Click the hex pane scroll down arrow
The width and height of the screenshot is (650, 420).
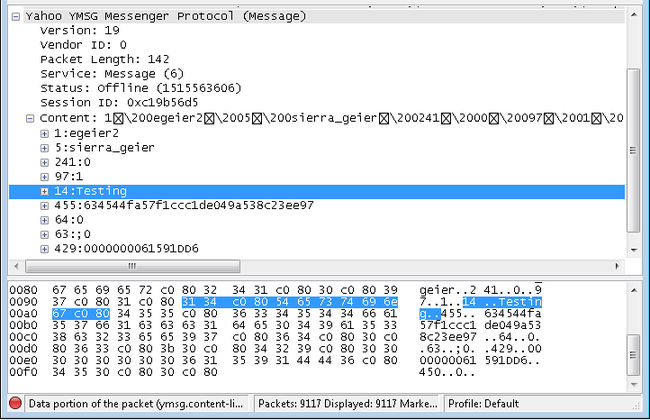(633, 384)
